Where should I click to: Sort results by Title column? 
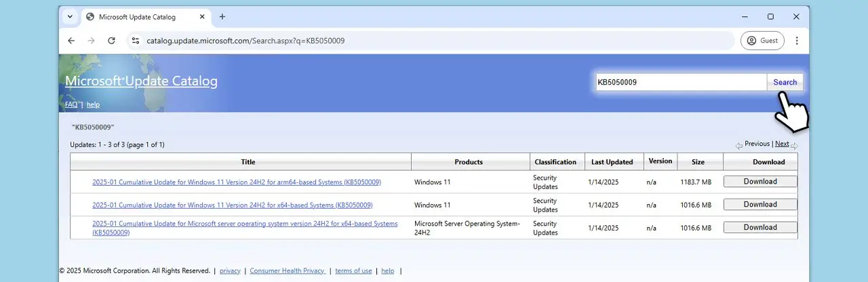(248, 162)
